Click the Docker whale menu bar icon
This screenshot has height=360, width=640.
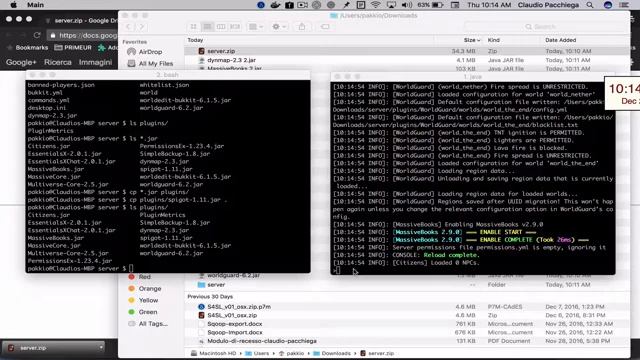pos(276,5)
